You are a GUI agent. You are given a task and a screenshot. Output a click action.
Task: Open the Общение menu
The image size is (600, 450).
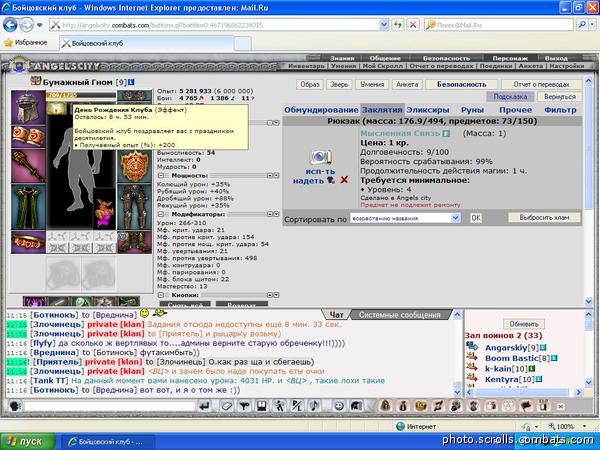tap(385, 58)
